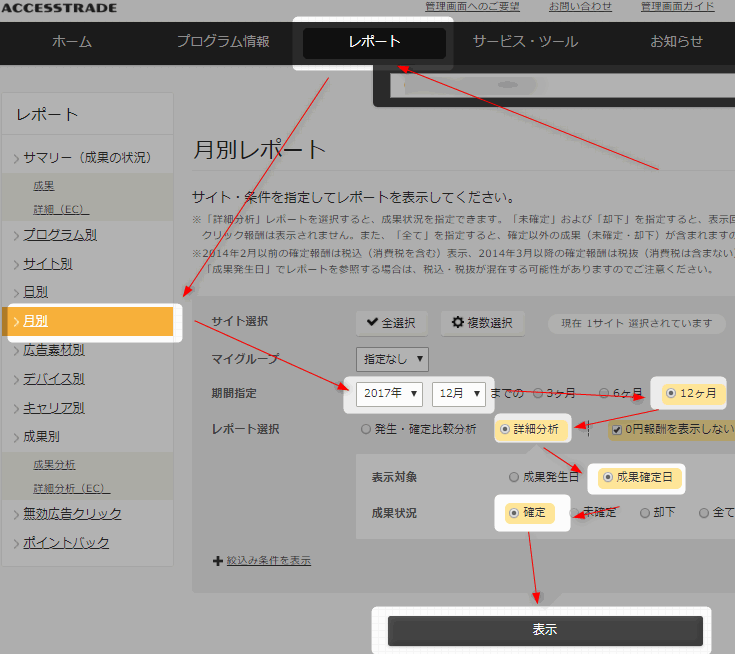Open the 無効広告クリック sidebar link
Image resolution: width=735 pixels, height=654 pixels.
(72, 513)
